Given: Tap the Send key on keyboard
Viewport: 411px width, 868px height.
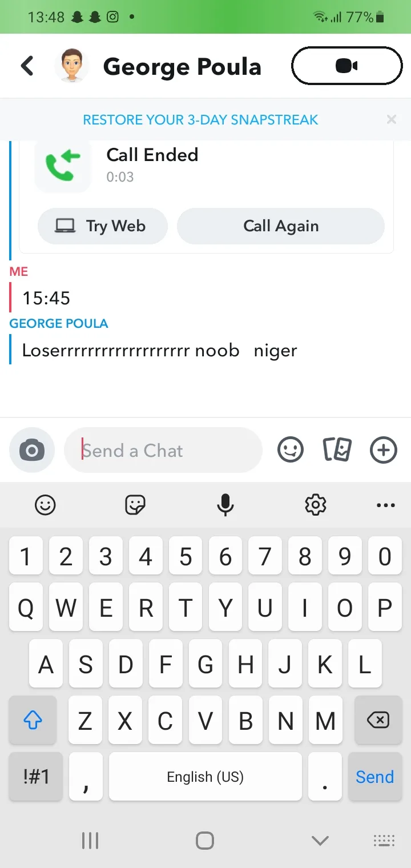Looking at the screenshot, I should click(374, 777).
